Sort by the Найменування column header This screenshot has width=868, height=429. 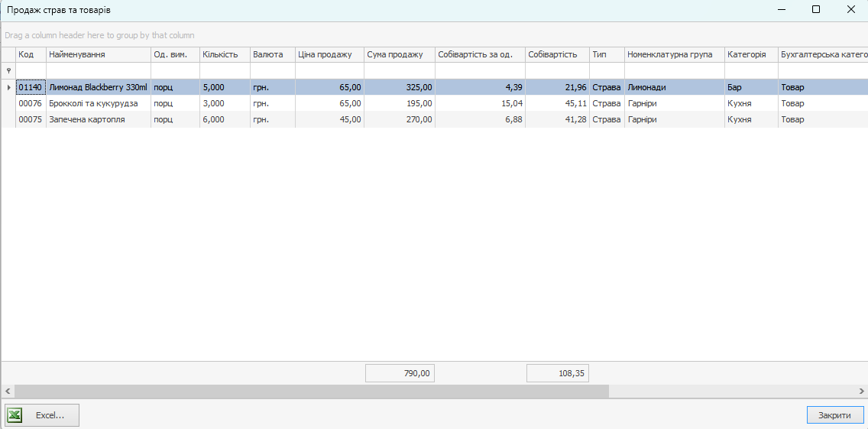tap(98, 54)
